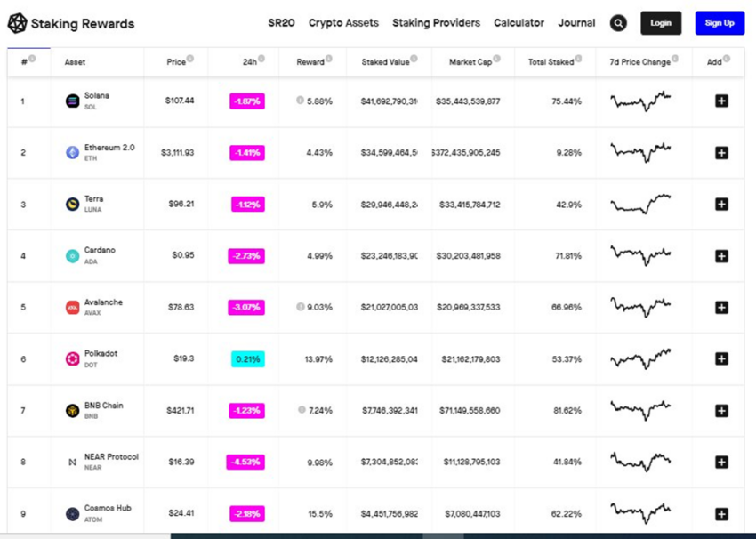Sort table by Reward column header
Image resolution: width=756 pixels, height=539 pixels.
[x=310, y=62]
